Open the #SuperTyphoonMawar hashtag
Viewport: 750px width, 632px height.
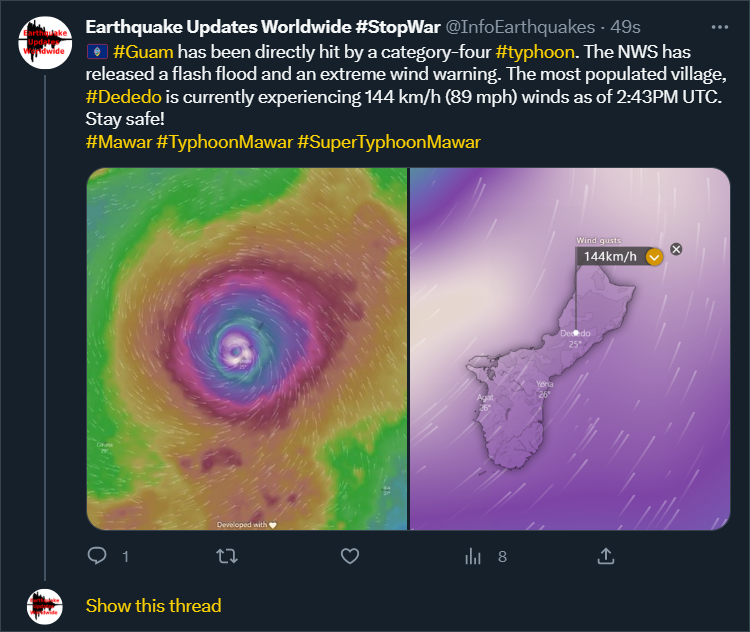click(x=389, y=142)
